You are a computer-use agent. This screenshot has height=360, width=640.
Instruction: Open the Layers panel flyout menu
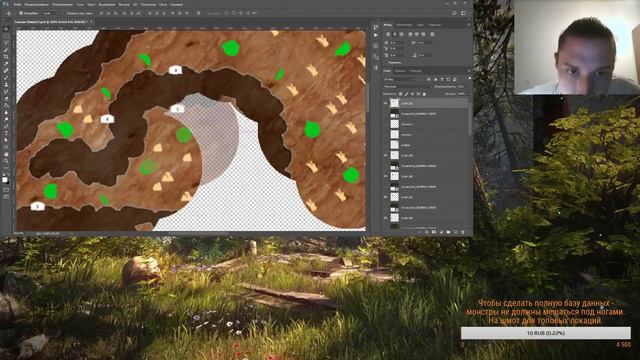click(x=469, y=71)
